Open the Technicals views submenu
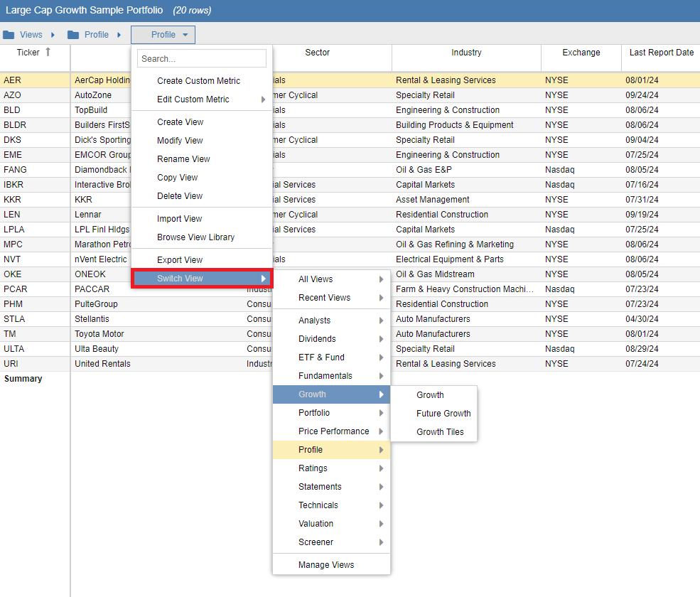Screen dimensions: 700x597 tap(330, 505)
